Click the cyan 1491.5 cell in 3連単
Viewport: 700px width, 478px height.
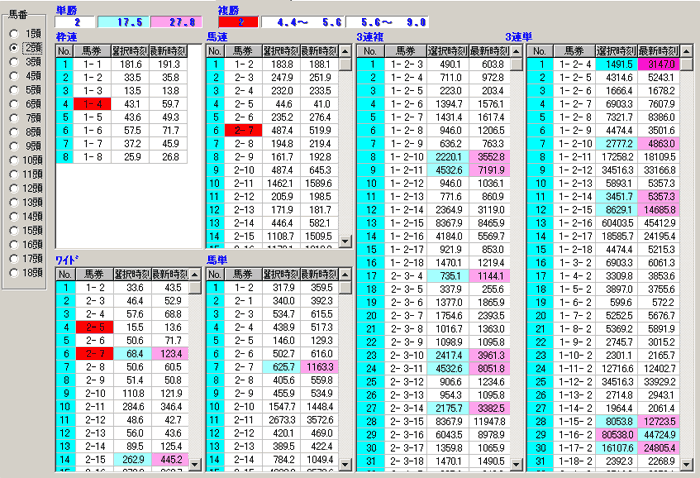tap(617, 64)
